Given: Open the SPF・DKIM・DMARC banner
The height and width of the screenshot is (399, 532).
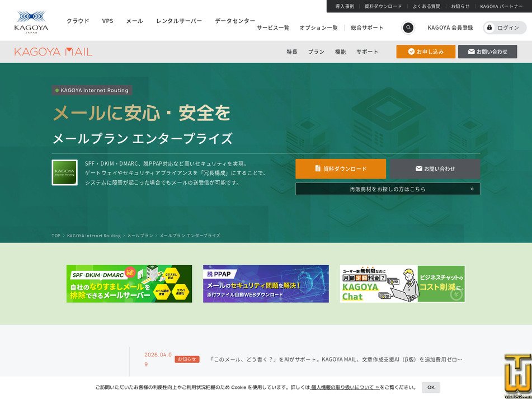Looking at the screenshot, I should (129, 284).
